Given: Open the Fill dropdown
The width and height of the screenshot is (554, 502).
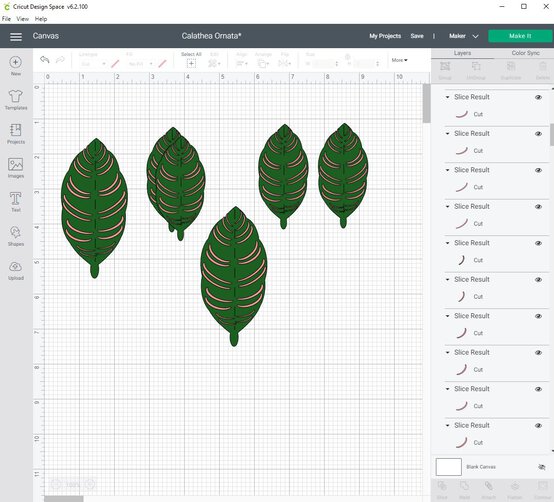Looking at the screenshot, I should click(x=140, y=64).
